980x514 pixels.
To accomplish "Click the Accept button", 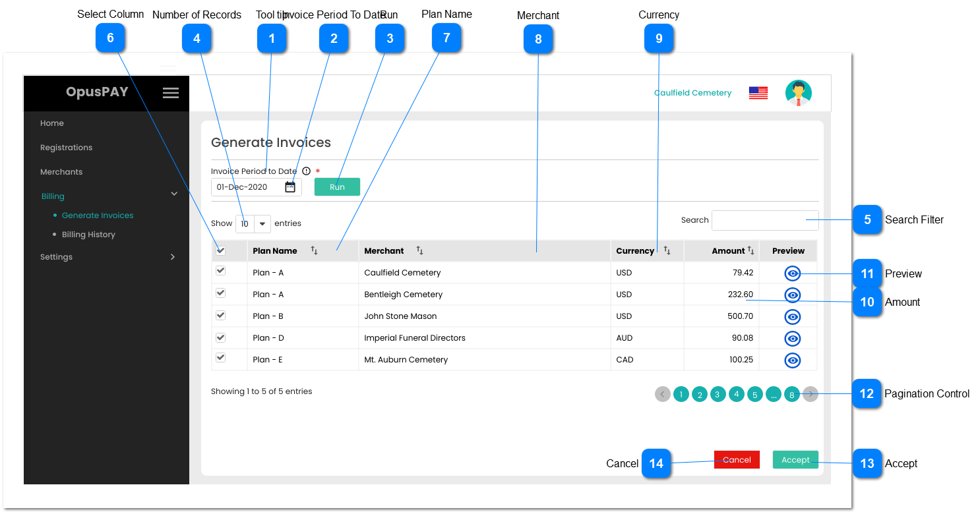I will [795, 459].
